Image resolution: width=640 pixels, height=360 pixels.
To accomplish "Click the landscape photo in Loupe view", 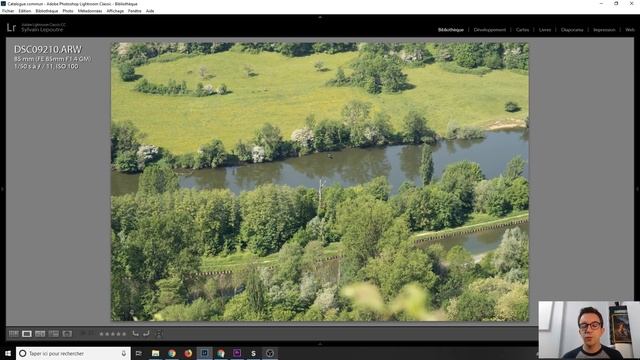I will pyautogui.click(x=320, y=182).
